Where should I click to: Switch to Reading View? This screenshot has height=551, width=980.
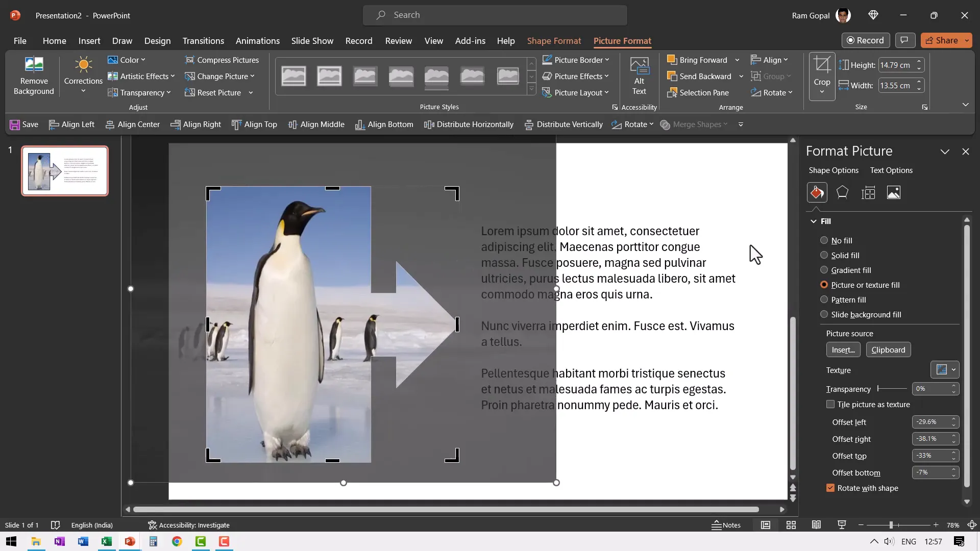[x=816, y=525]
